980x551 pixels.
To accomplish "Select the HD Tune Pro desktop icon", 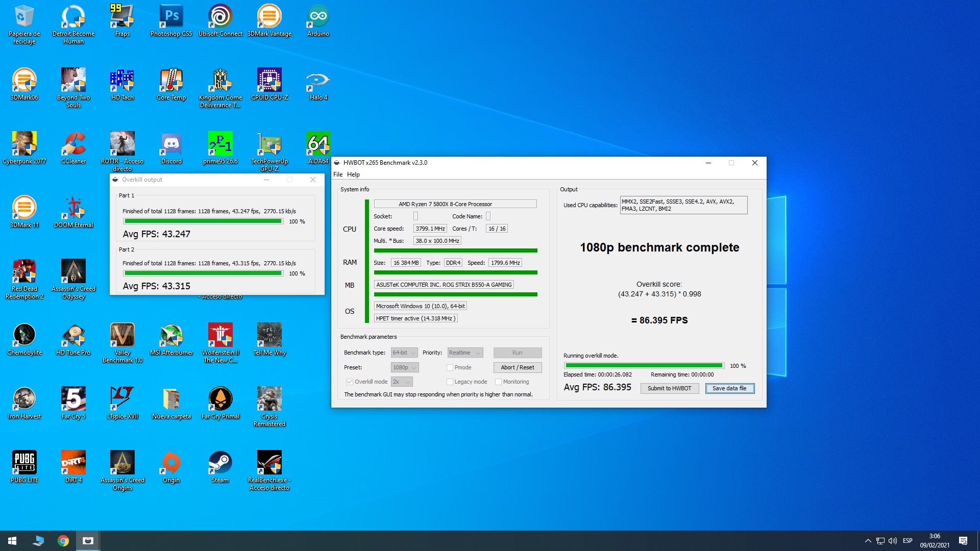I will [x=73, y=340].
